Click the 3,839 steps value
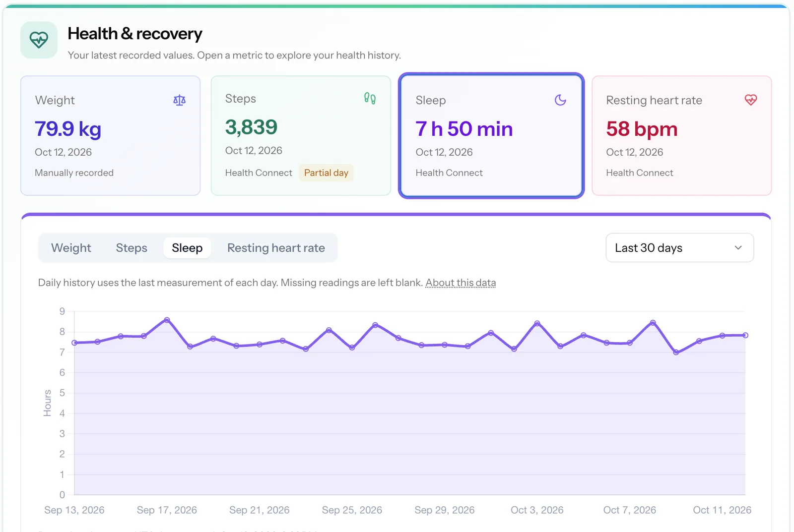This screenshot has width=794, height=532. point(251,127)
